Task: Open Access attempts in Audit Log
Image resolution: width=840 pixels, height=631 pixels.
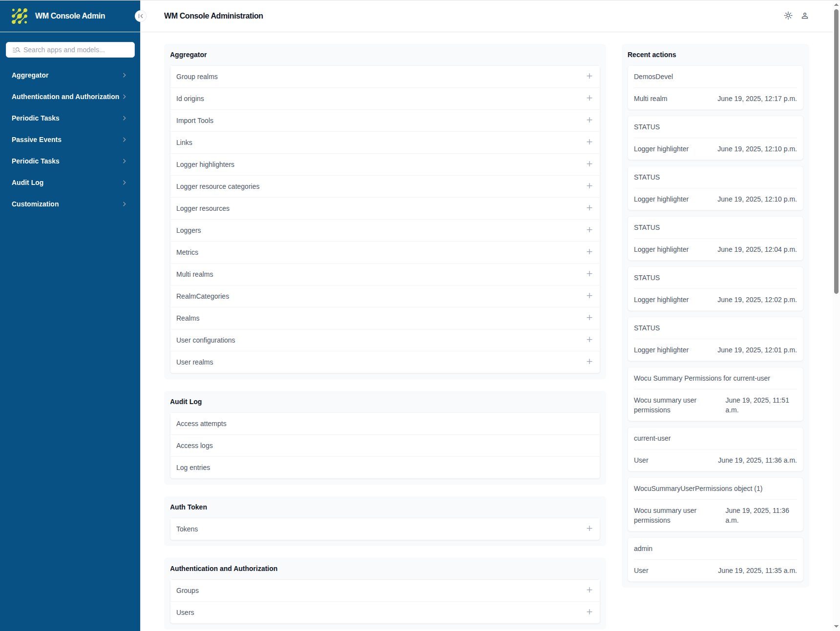Action: [201, 424]
